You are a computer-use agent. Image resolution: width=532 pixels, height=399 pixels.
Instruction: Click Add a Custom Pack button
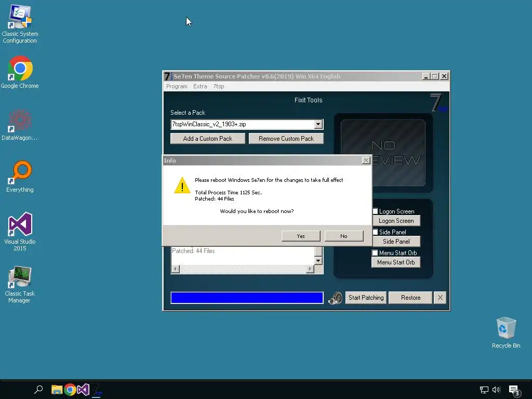208,138
